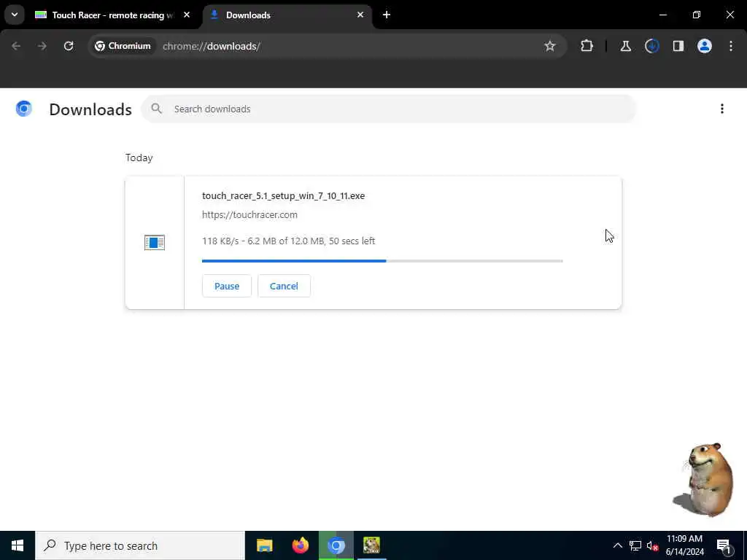Click the taskbar search box

click(x=140, y=545)
